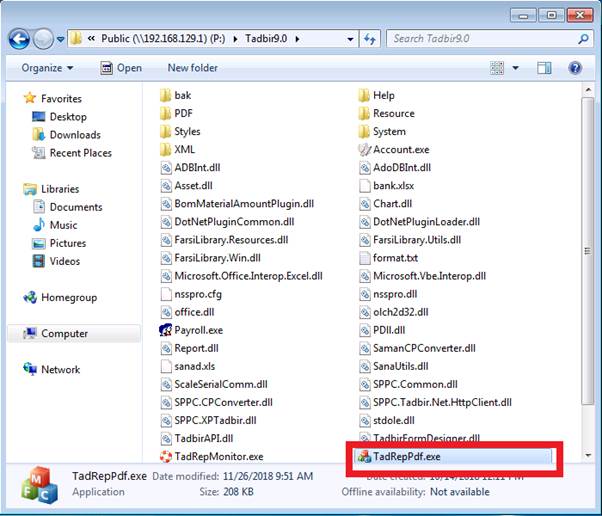Click the Forward navigation arrow
The image size is (602, 516).
(43, 39)
